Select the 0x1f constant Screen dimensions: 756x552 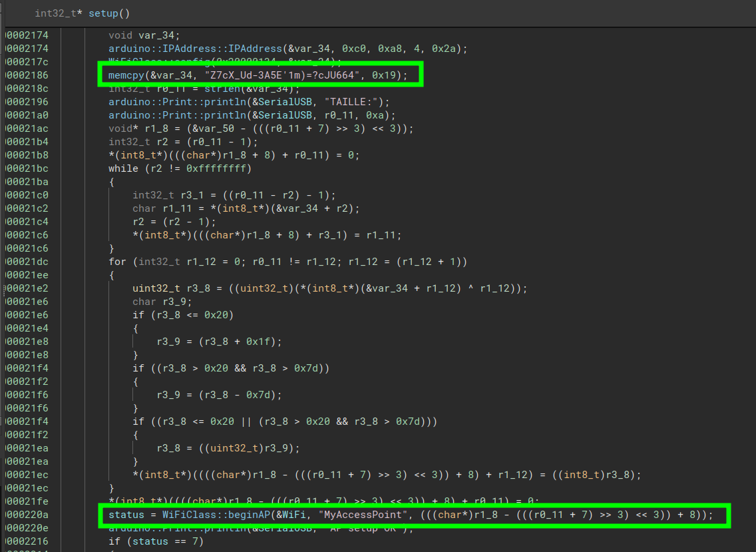258,342
